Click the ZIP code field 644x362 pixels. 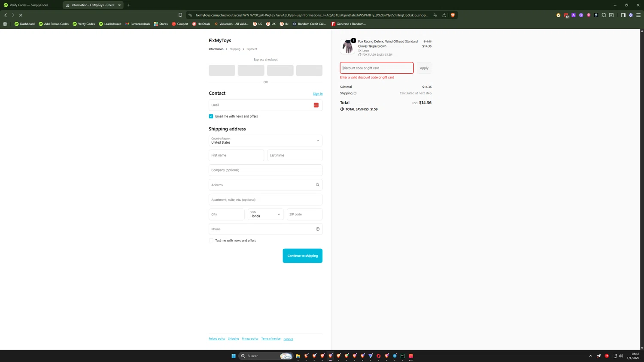304,214
